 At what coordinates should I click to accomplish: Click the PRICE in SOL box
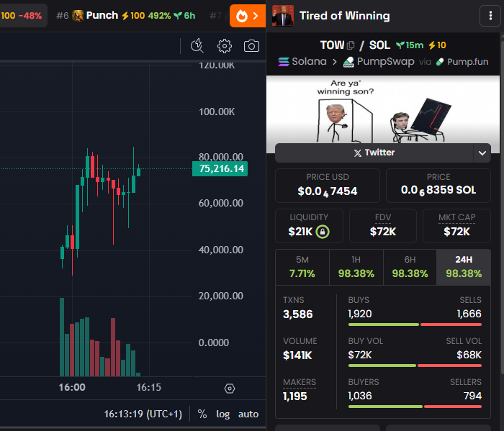[x=438, y=186]
